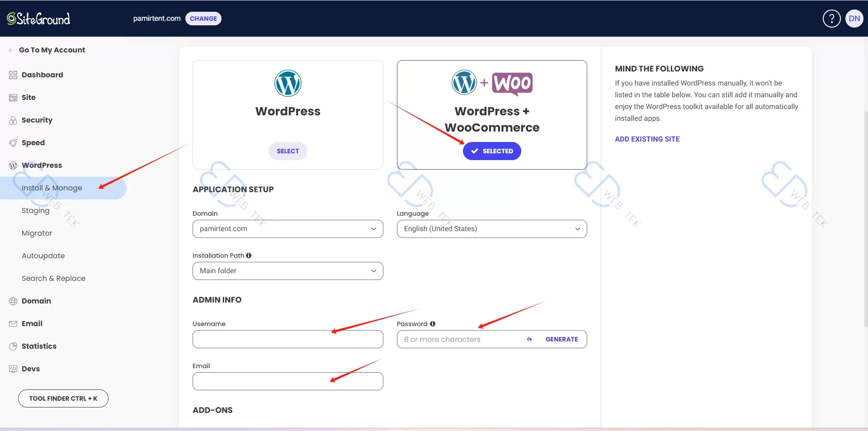Click the Statistics pie chart icon

point(13,346)
